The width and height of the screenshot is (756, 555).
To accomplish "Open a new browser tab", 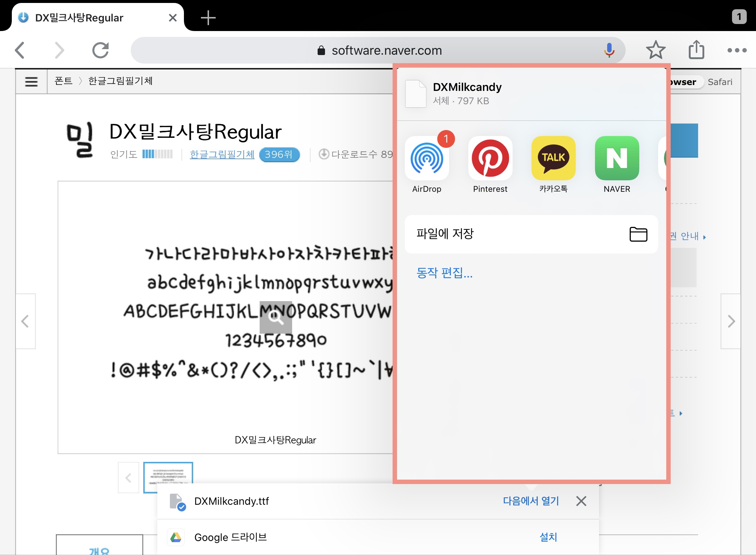I will point(208,18).
